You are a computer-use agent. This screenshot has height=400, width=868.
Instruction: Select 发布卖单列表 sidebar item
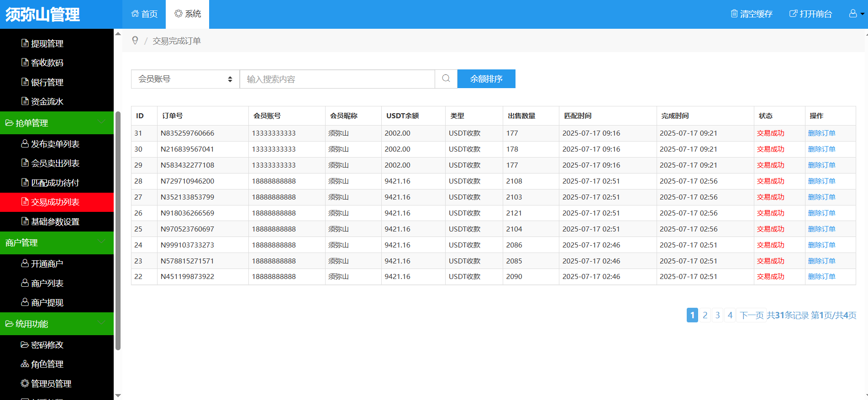coord(55,144)
